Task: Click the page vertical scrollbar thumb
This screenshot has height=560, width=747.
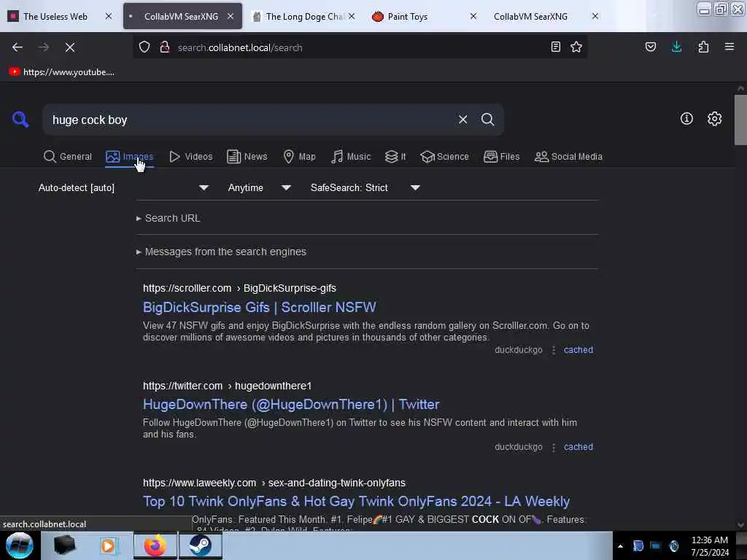Action: click(740, 119)
